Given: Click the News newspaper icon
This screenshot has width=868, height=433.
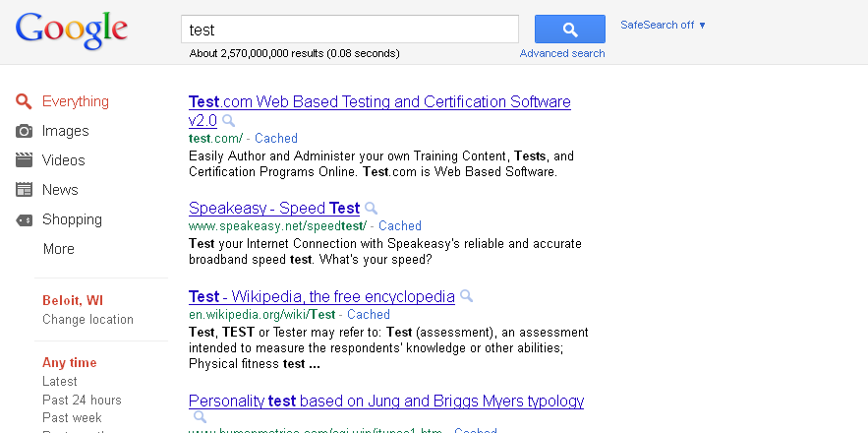Looking at the screenshot, I should click(24, 190).
